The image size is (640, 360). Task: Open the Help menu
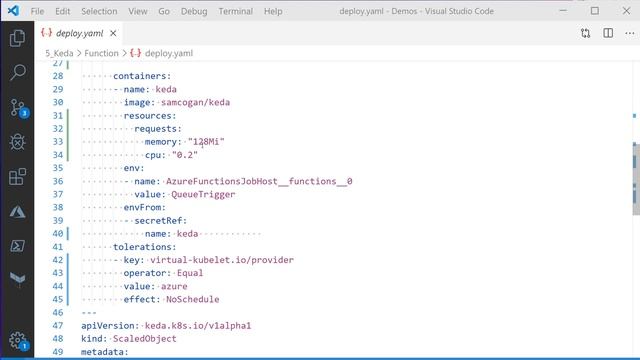(273, 11)
